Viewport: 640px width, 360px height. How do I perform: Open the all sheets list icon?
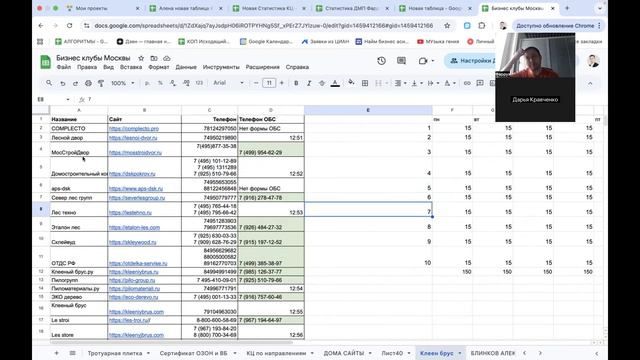coord(72,353)
